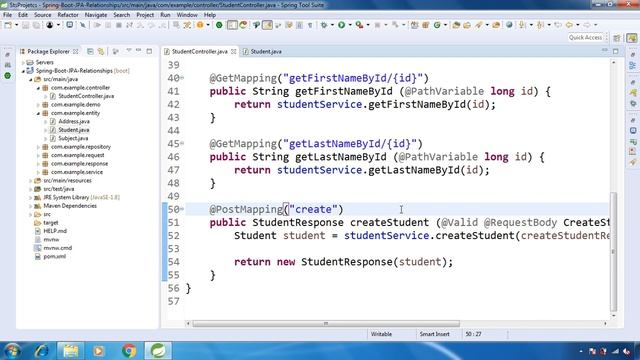Click the "Writable" status bar entry
Image resolution: width=640 pixels, height=360 pixels.
[381, 334]
